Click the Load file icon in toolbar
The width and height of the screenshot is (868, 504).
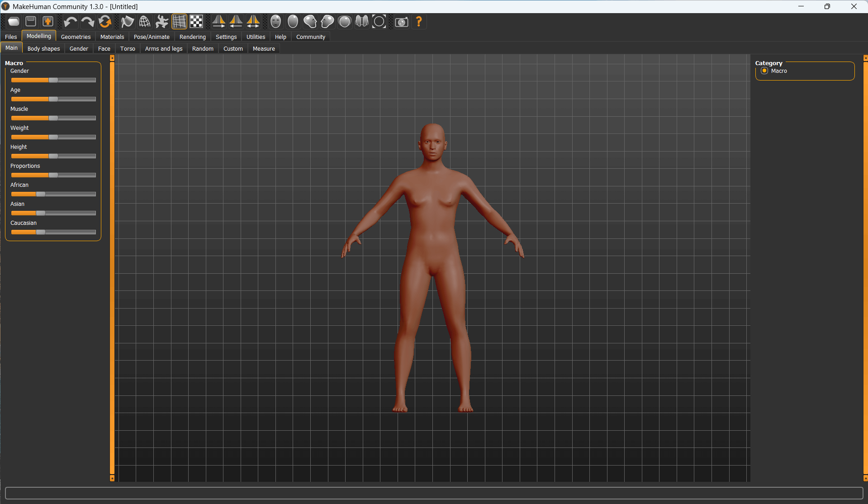point(14,22)
